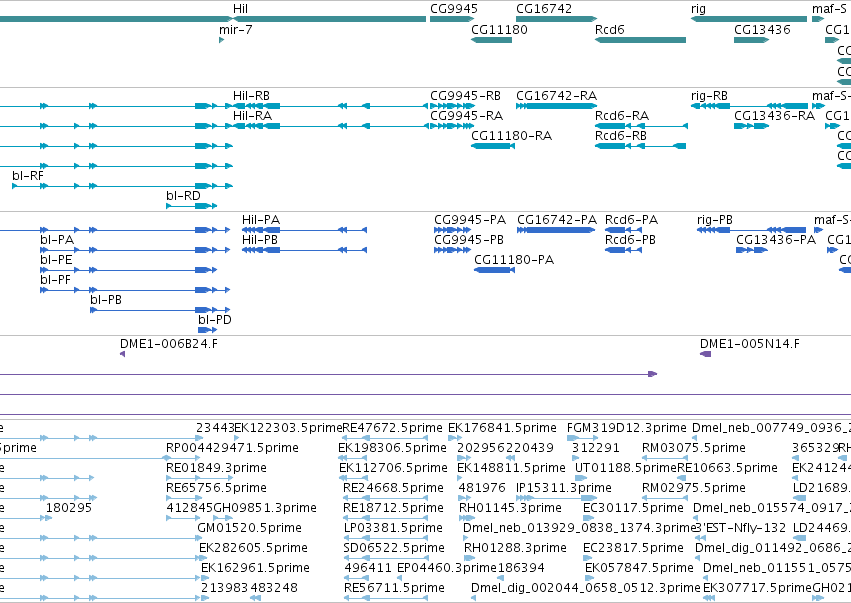Click the CG16742-RA transcript label
851x603 pixels.
point(556,96)
